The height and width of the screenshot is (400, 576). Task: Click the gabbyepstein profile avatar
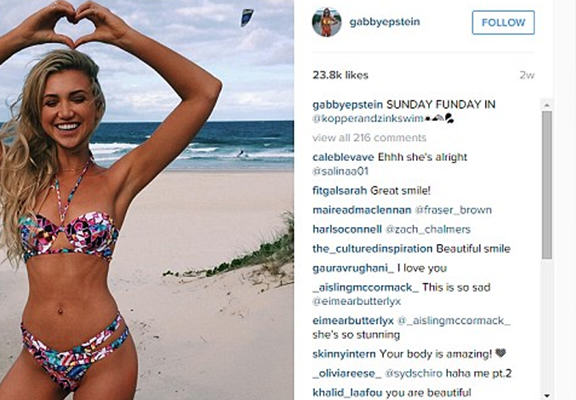click(x=327, y=22)
